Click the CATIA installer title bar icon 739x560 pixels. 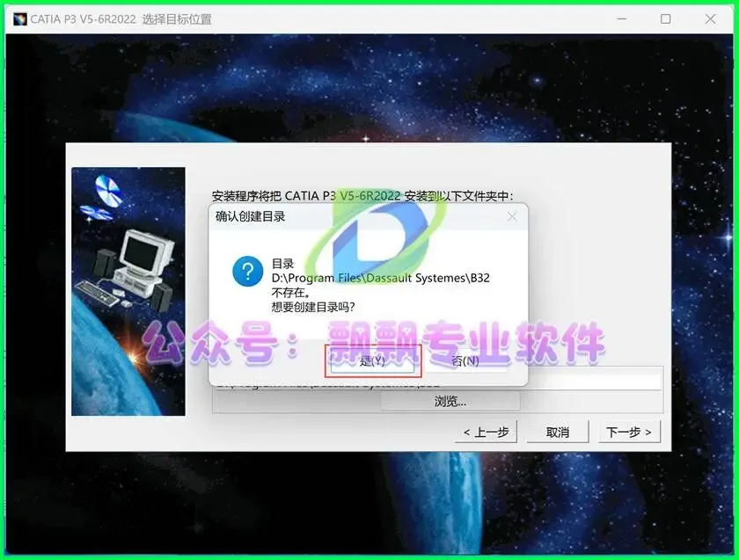[19, 19]
